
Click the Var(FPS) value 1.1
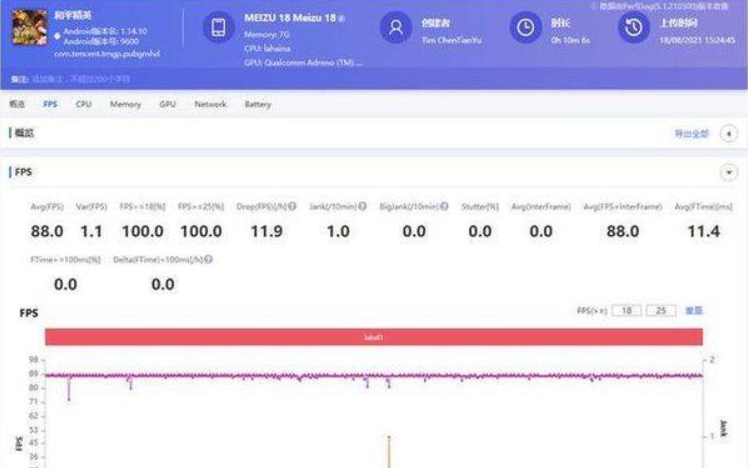91,231
